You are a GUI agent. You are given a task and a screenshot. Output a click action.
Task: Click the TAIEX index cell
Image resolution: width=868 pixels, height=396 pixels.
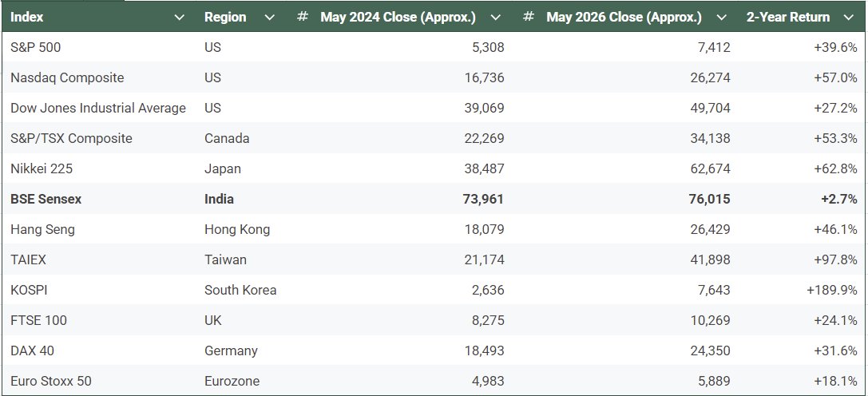28,259
